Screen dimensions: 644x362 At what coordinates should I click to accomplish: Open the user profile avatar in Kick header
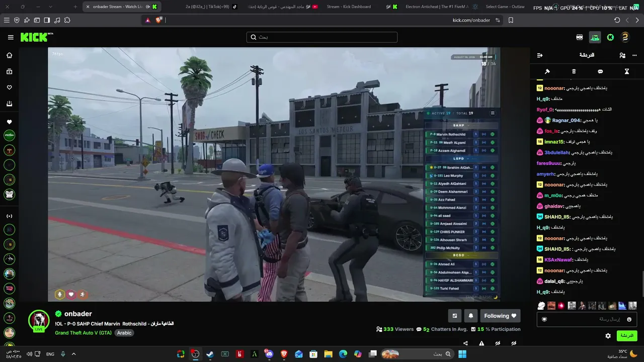pyautogui.click(x=625, y=37)
